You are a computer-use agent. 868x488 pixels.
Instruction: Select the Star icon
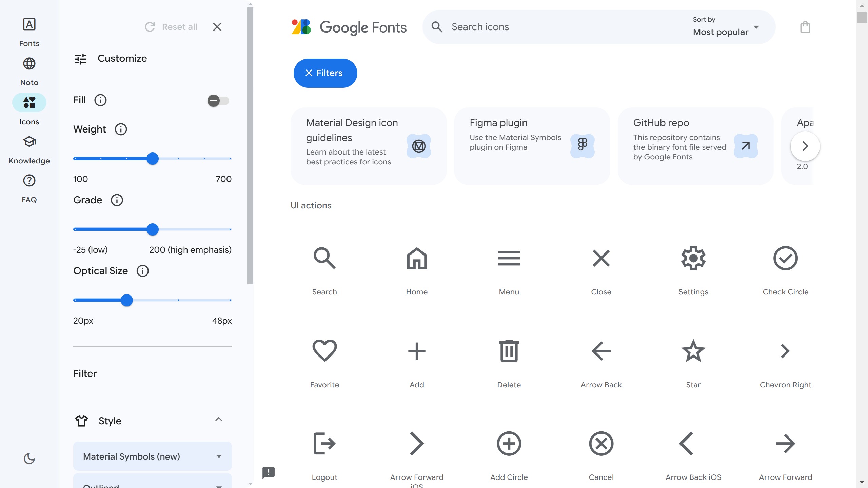click(x=693, y=351)
